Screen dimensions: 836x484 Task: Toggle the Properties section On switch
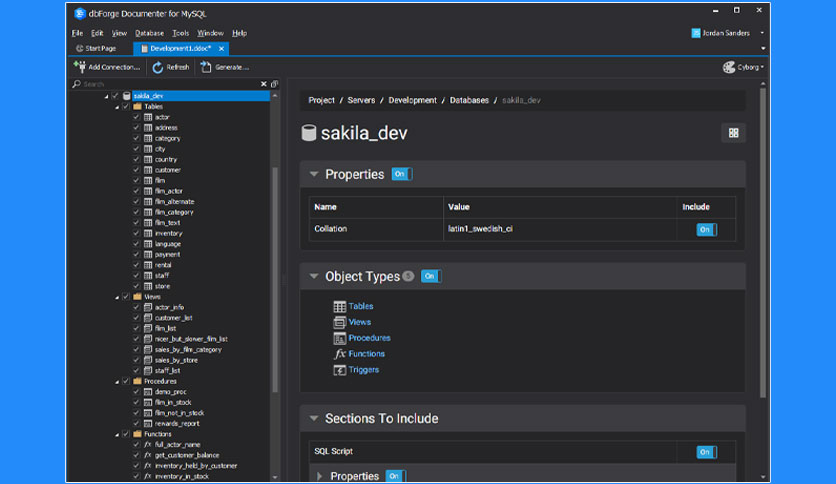point(401,174)
